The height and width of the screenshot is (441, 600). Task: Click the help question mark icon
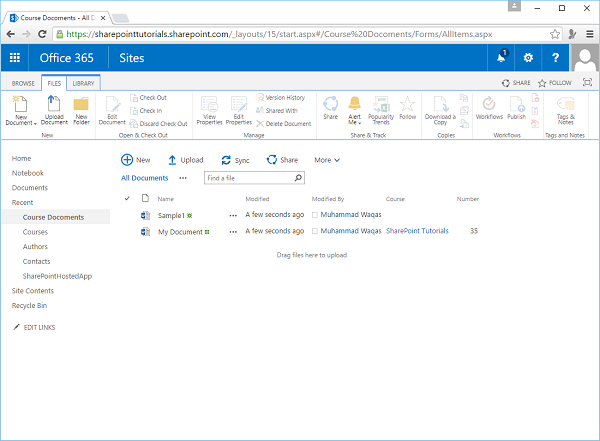pos(555,58)
